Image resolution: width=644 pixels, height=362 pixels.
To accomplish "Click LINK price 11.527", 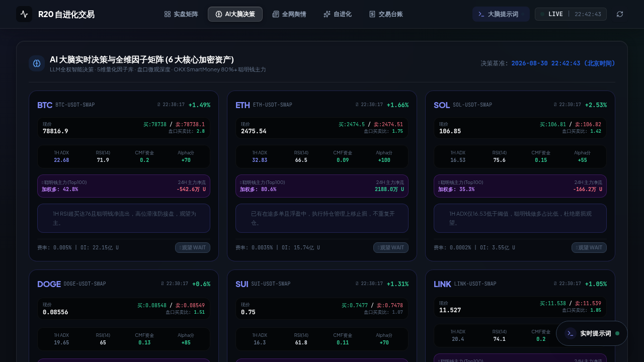I will tap(450, 310).
